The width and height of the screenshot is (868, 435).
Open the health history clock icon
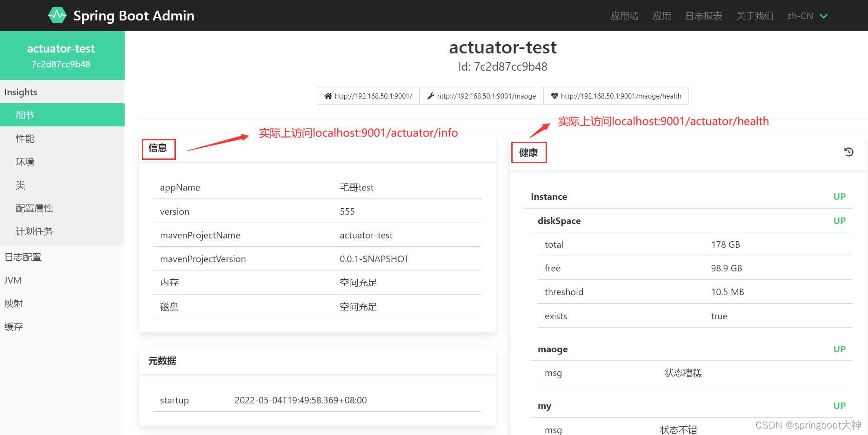click(848, 152)
